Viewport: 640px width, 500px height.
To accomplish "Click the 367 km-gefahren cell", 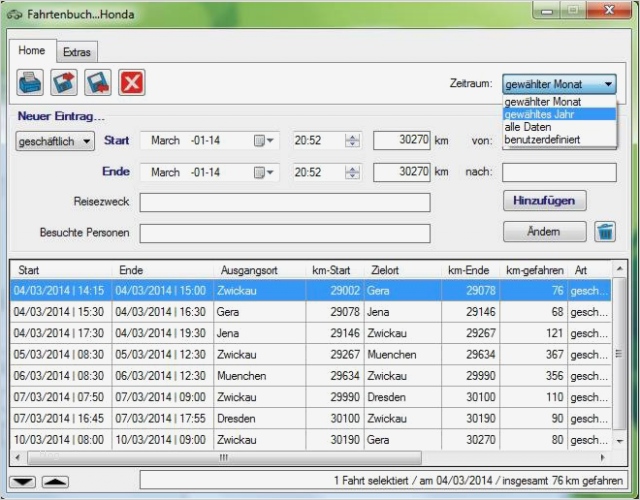I will tap(534, 354).
